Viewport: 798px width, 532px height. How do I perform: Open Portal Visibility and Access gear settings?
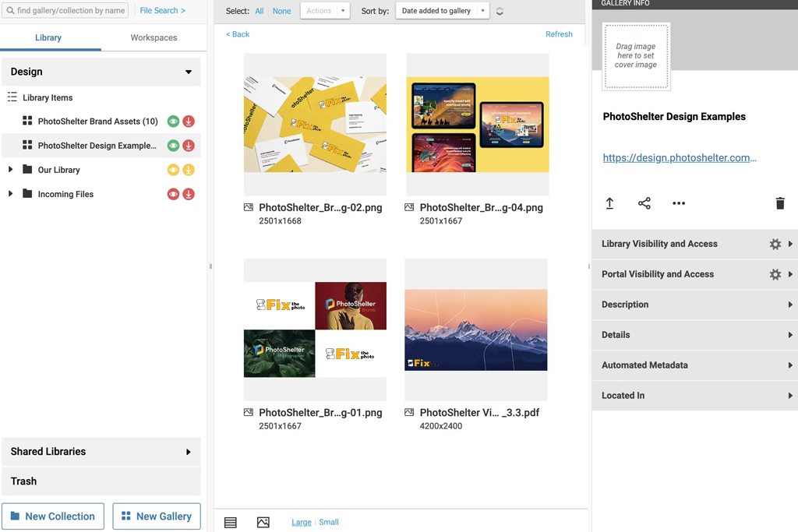pyautogui.click(x=775, y=275)
